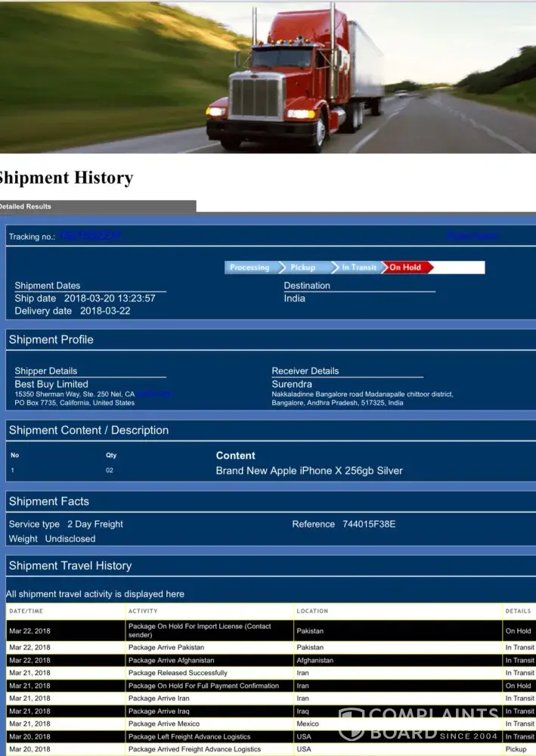Screen dimensions: 536x756
Task: Click the ship date 2018-03-20 13:23:57
Action: click(110, 299)
